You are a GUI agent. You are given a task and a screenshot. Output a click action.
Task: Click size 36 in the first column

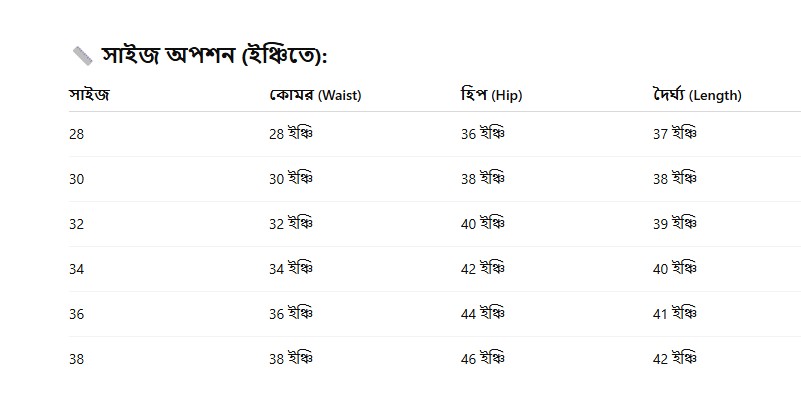pos(77,314)
